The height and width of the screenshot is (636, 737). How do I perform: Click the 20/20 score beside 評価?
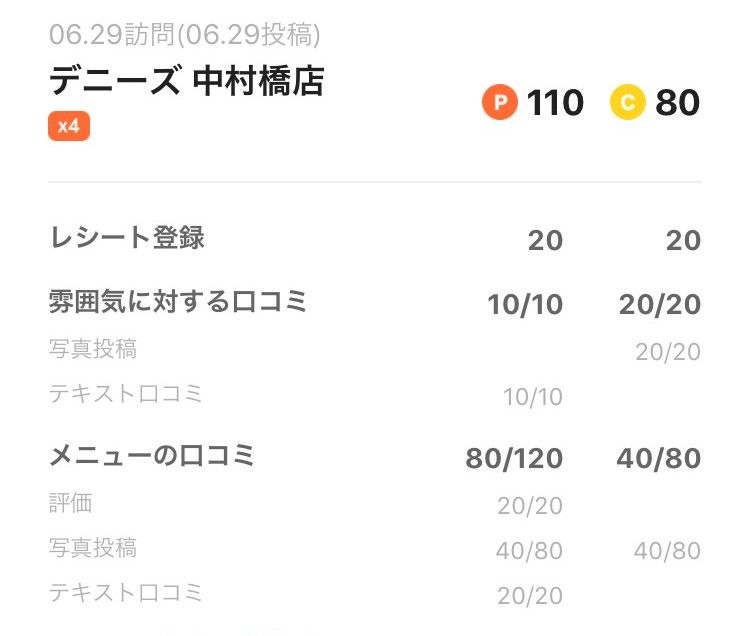(530, 506)
